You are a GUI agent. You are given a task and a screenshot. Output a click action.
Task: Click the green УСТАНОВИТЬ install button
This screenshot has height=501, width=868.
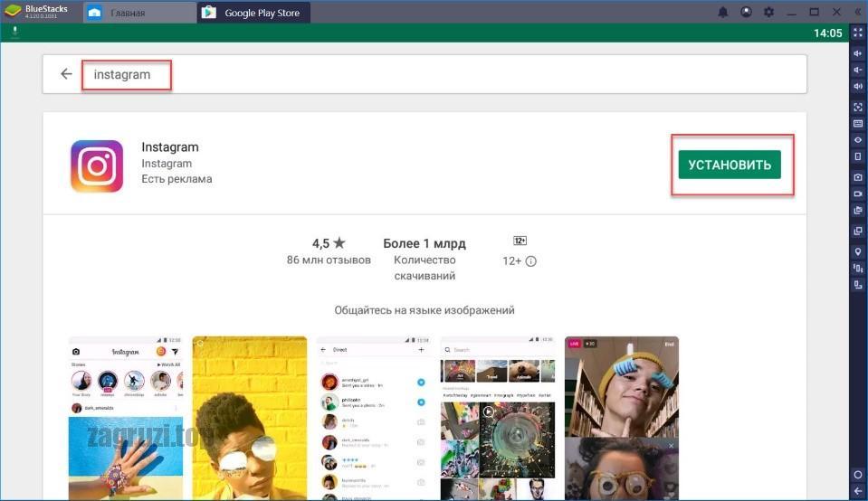pos(729,165)
